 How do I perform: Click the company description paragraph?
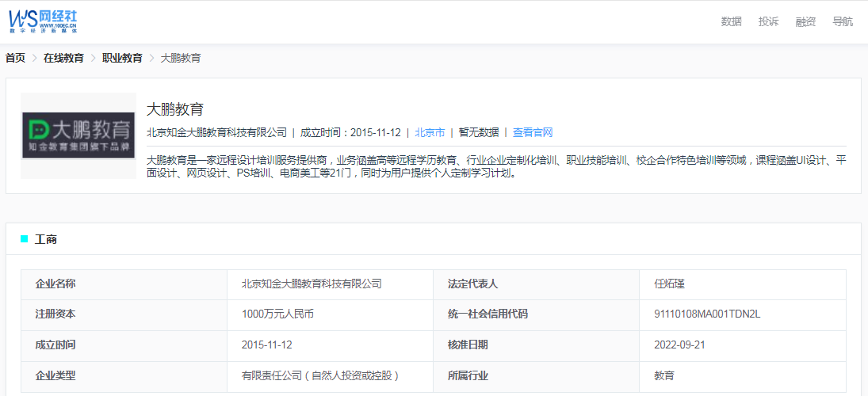pos(496,166)
